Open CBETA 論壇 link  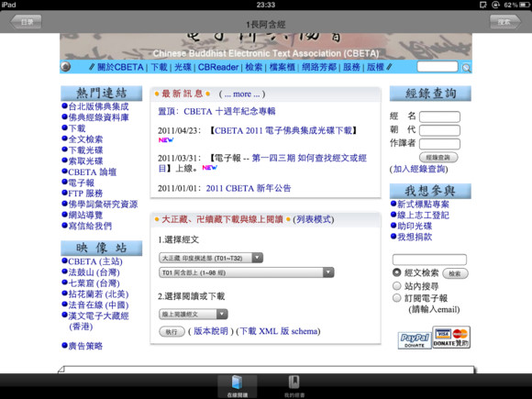(x=93, y=172)
